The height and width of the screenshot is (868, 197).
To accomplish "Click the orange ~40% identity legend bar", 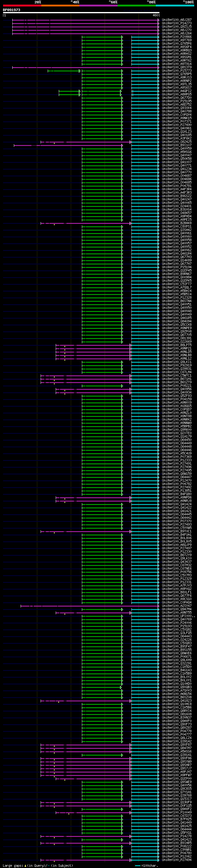I will (x=60, y=6).
